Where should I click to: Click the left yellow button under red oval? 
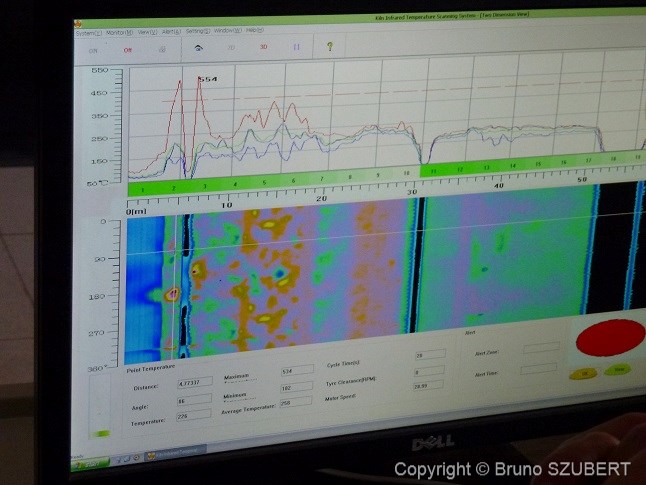pyautogui.click(x=582, y=372)
